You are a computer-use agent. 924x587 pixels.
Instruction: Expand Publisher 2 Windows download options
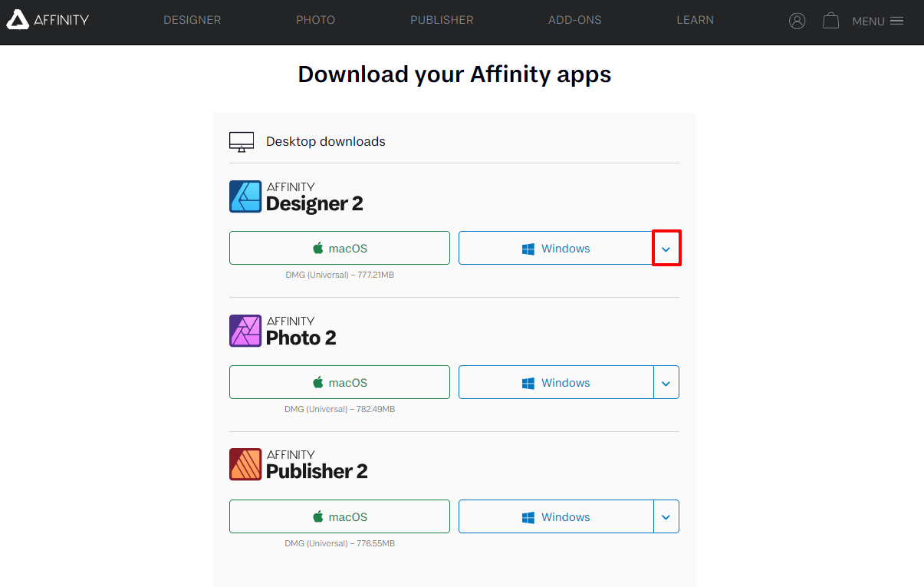pyautogui.click(x=666, y=517)
